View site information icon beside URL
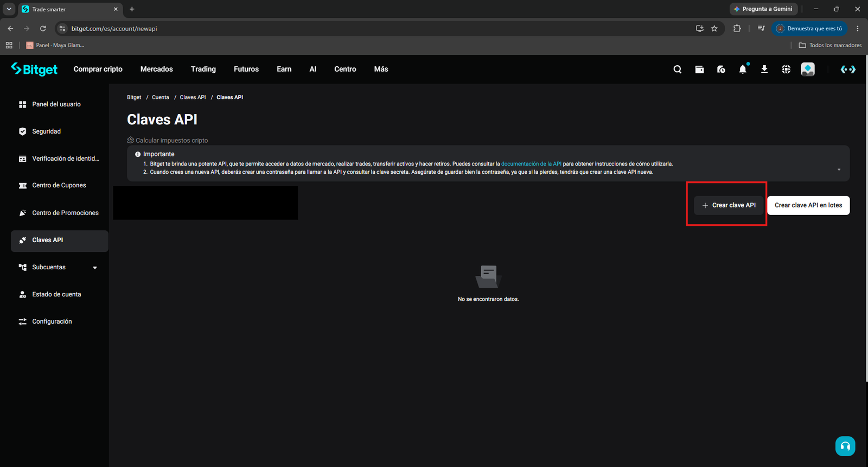The width and height of the screenshot is (868, 467). [x=62, y=29]
